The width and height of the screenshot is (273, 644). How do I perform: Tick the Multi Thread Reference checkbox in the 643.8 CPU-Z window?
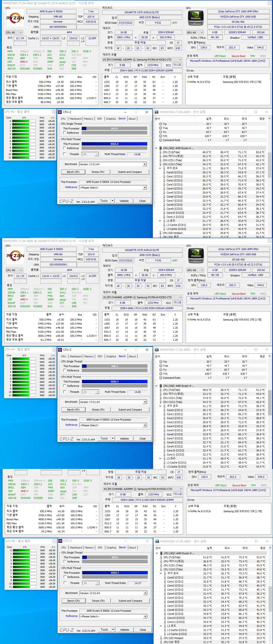[x=65, y=148]
